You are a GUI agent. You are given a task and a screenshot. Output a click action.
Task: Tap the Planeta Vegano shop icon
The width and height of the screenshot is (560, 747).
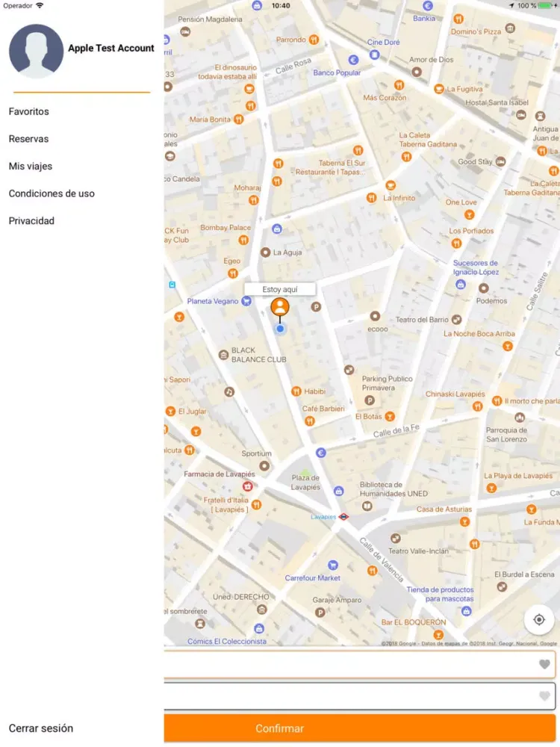(246, 301)
